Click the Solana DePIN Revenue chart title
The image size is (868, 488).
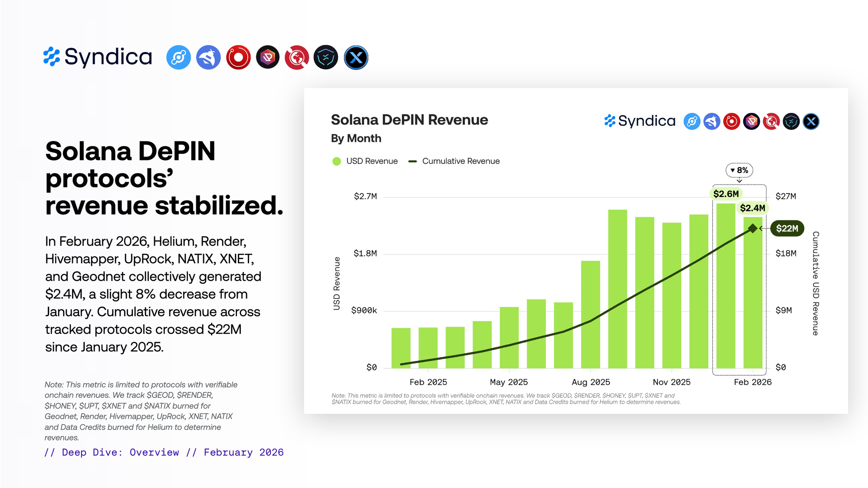(x=409, y=120)
